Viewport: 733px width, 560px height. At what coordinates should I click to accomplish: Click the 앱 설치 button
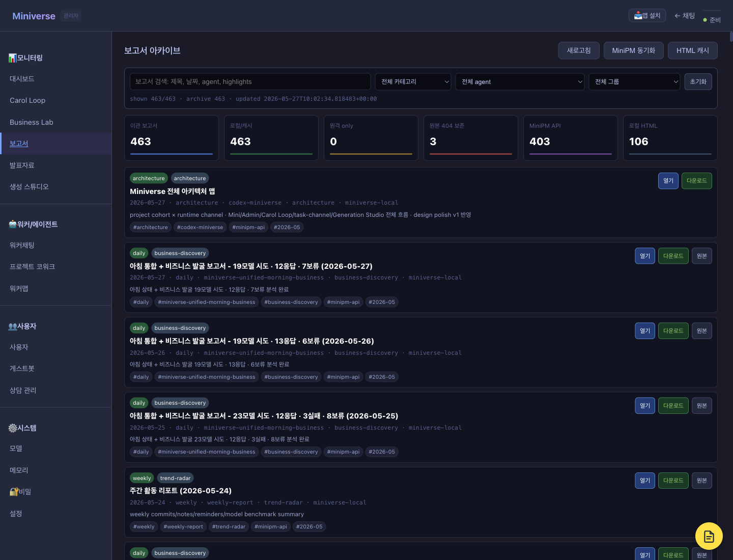[x=647, y=16]
